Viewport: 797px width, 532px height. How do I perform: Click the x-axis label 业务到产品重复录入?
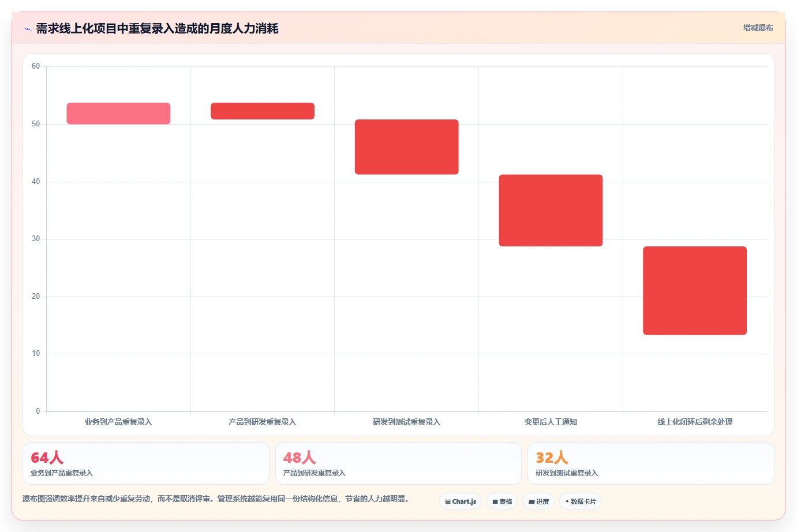(x=118, y=422)
